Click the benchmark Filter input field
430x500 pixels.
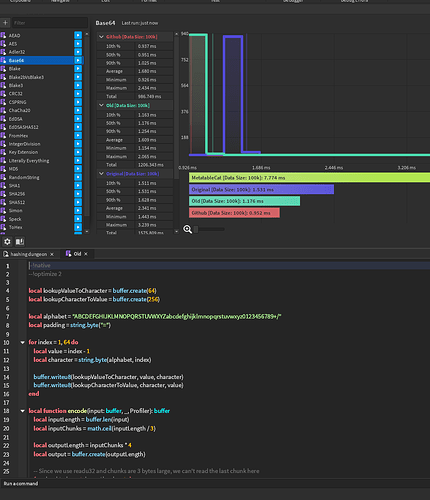point(50,23)
